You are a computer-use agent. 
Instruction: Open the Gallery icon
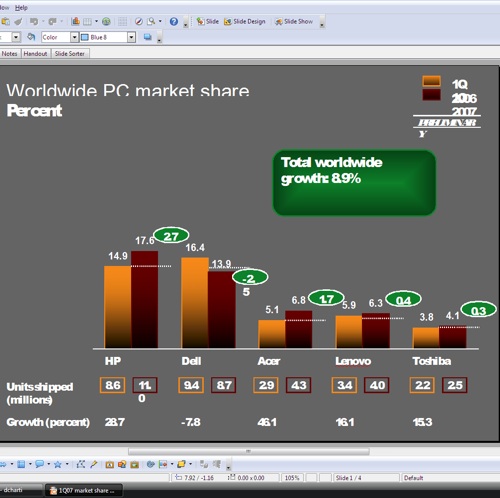coord(135,464)
